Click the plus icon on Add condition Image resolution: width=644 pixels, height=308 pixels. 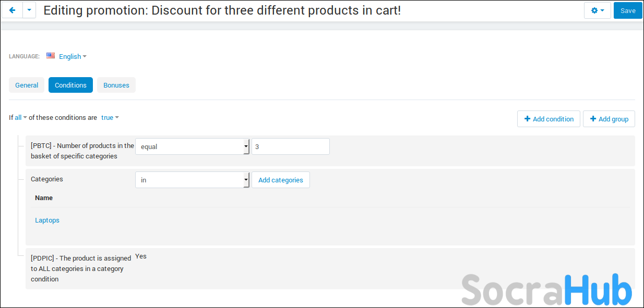click(527, 119)
